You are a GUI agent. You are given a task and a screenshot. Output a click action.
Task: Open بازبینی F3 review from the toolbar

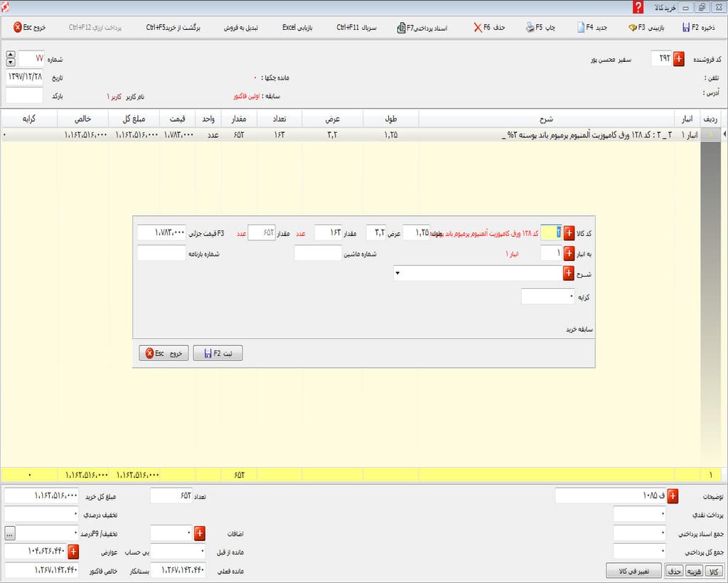pyautogui.click(x=646, y=28)
